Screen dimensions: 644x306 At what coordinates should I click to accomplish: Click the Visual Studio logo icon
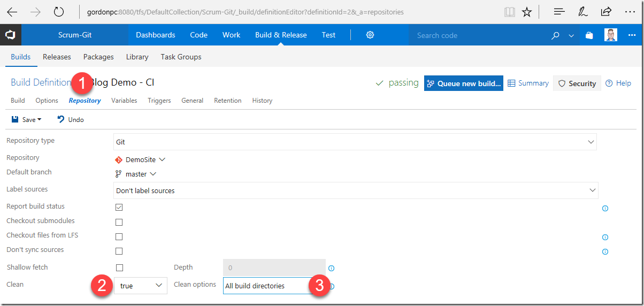click(x=11, y=35)
